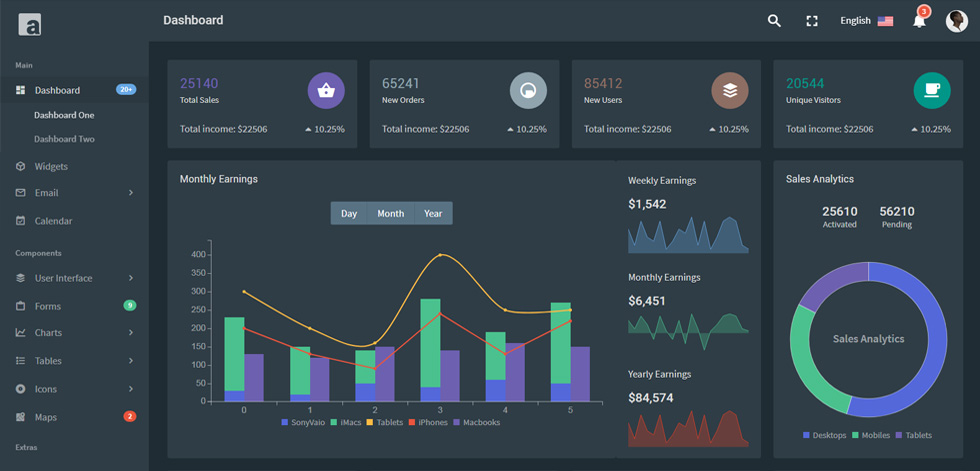The height and width of the screenshot is (471, 980).
Task: Toggle SonyVaio series in chart legend
Action: coord(303,422)
